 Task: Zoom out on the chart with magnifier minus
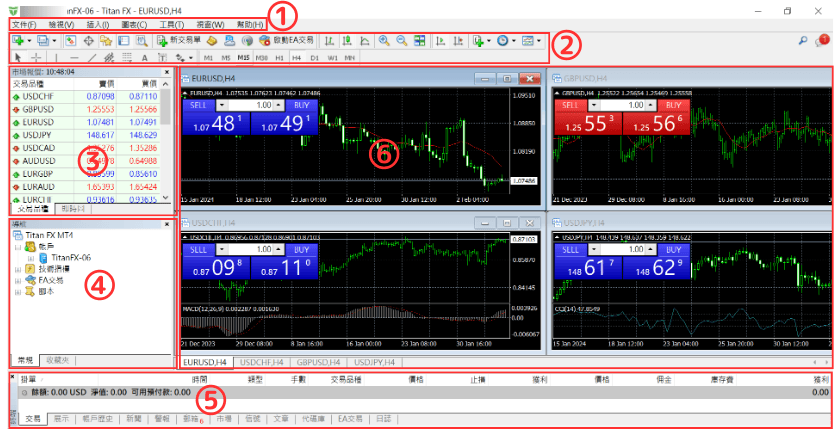401,41
